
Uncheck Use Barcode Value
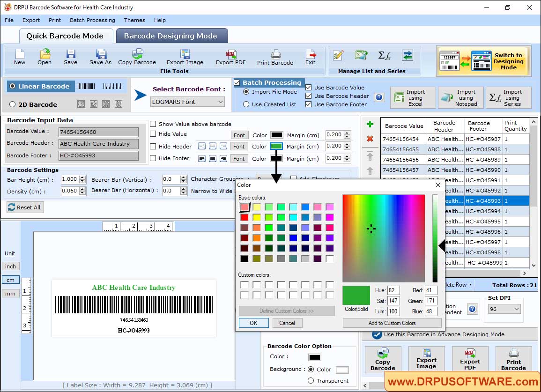(x=309, y=88)
